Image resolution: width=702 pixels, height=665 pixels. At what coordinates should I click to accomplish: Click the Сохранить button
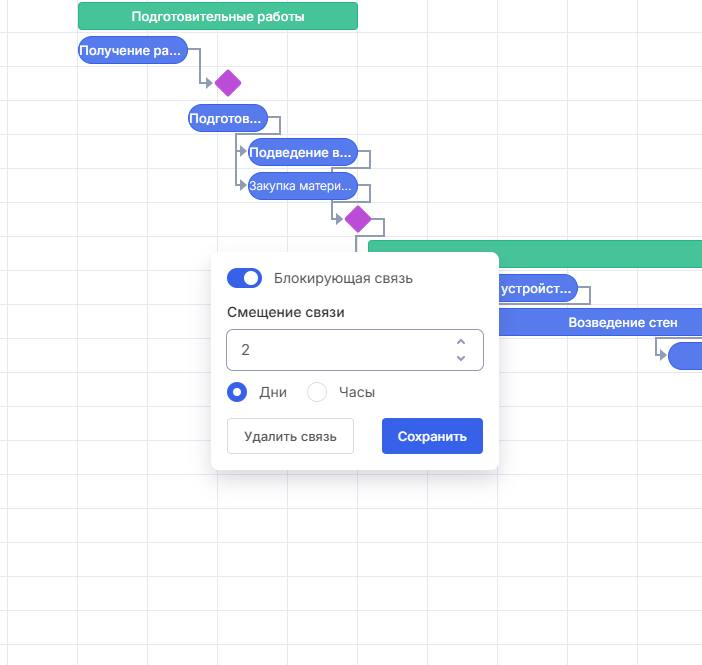coord(432,436)
